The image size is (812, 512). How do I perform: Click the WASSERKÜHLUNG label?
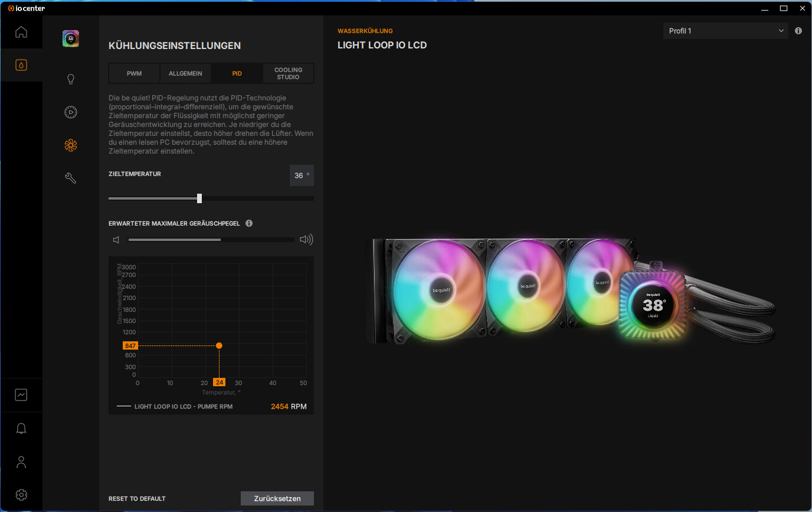(x=365, y=31)
